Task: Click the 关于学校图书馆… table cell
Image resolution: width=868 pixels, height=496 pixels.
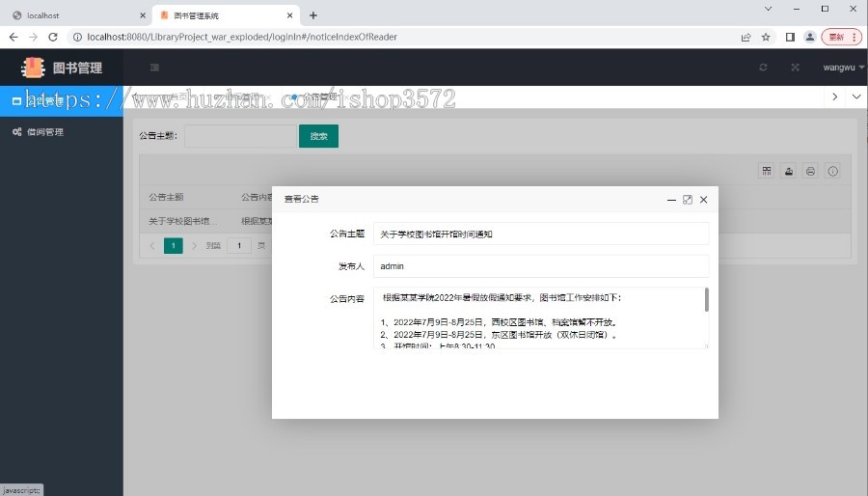Action: pyautogui.click(x=183, y=221)
